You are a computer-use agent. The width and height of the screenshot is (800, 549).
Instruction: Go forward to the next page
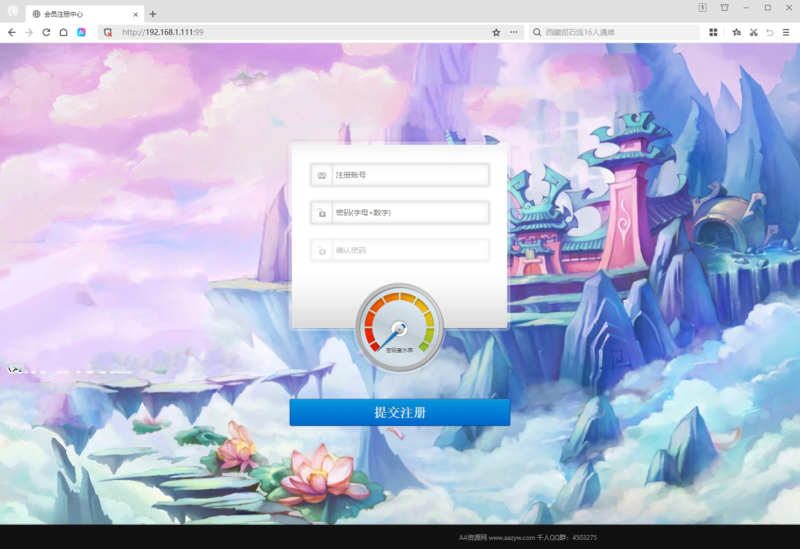coord(29,32)
